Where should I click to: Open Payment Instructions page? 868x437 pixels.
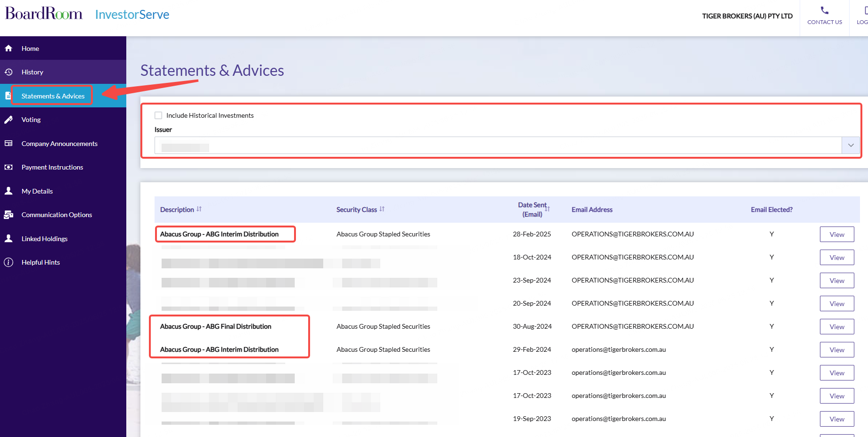[63, 167]
